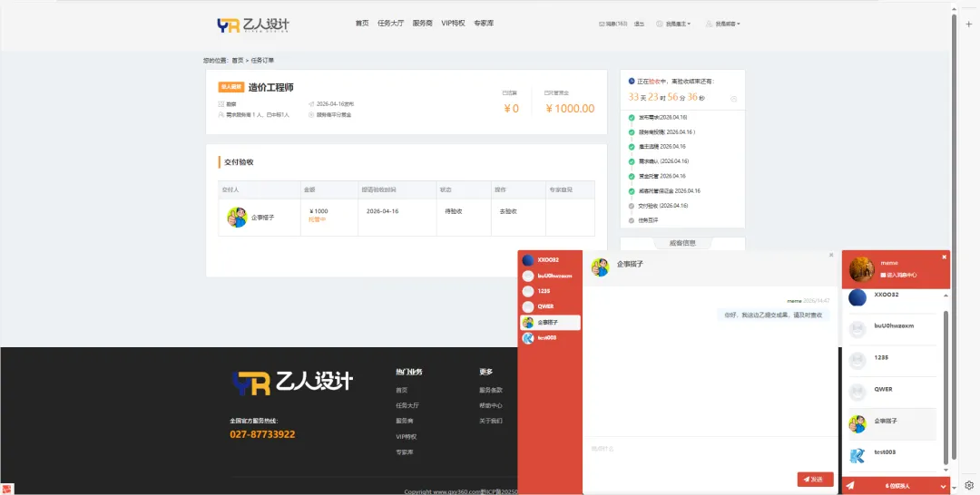
Task: Select buU0hwzaxm in the red chat sidebar
Action: coord(550,276)
